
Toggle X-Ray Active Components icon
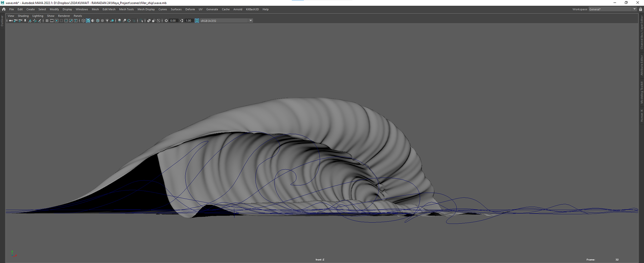click(154, 21)
